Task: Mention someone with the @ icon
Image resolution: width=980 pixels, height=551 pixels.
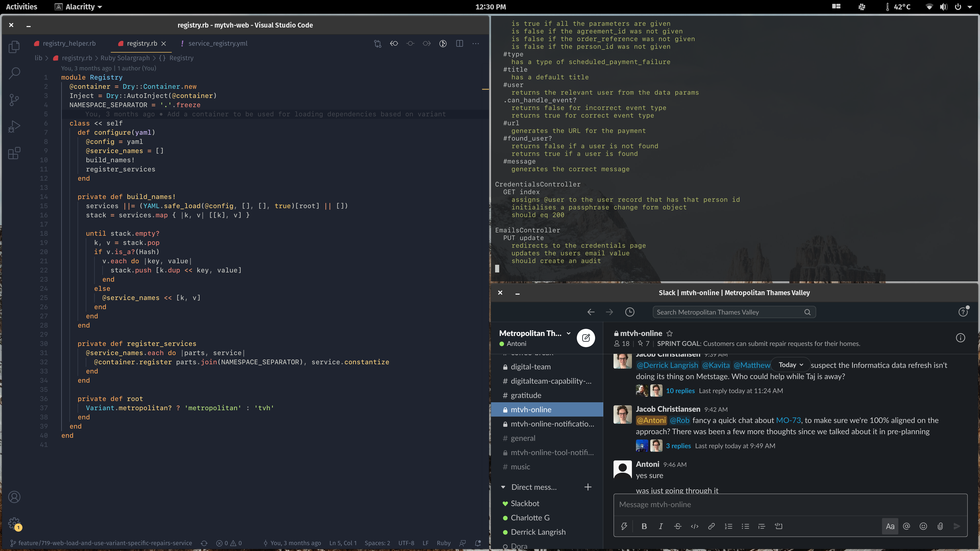Action: coord(906,526)
